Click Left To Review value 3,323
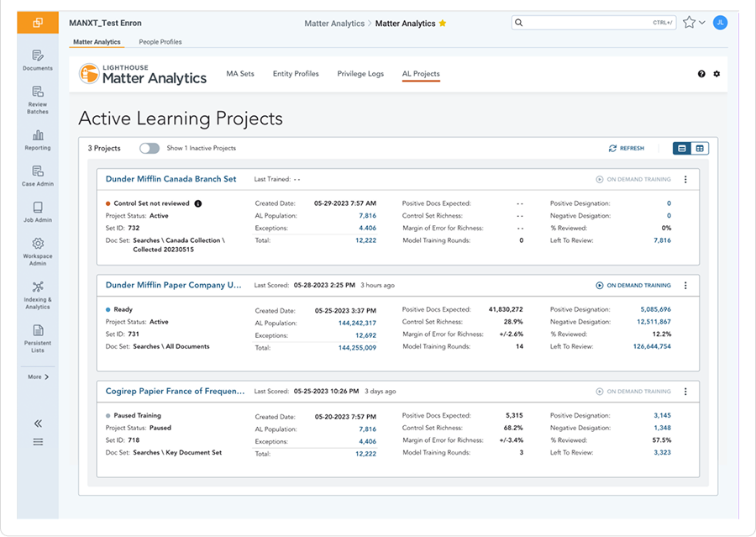 pos(663,453)
